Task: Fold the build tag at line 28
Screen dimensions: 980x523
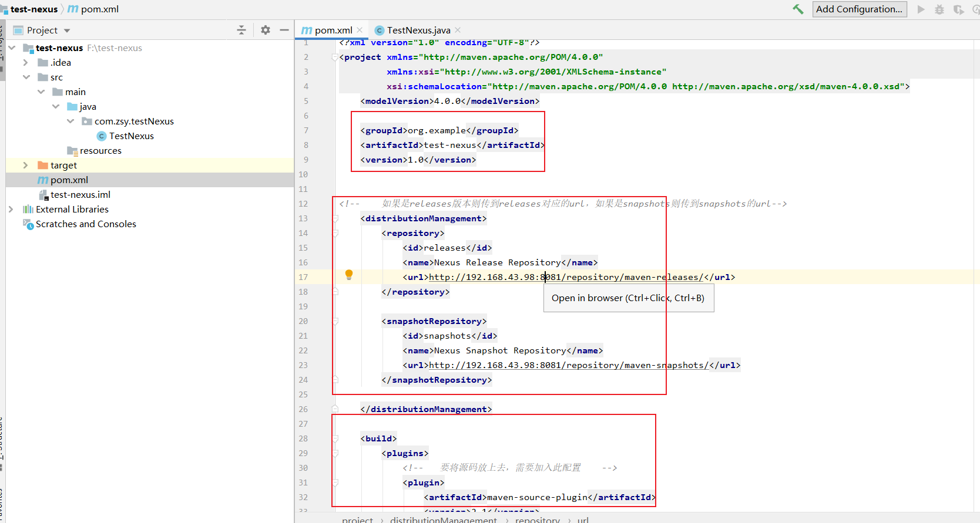Action: click(x=335, y=438)
